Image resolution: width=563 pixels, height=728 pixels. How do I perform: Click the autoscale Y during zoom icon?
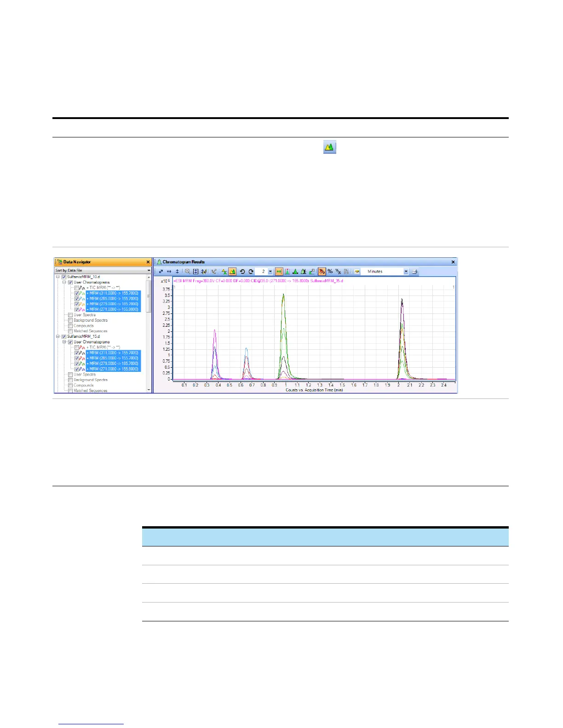[x=195, y=272]
